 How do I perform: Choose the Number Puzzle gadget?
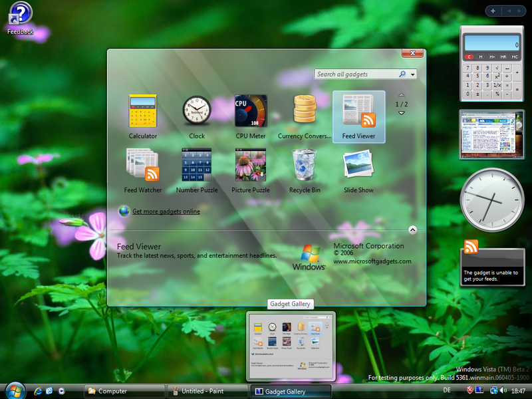pyautogui.click(x=197, y=166)
